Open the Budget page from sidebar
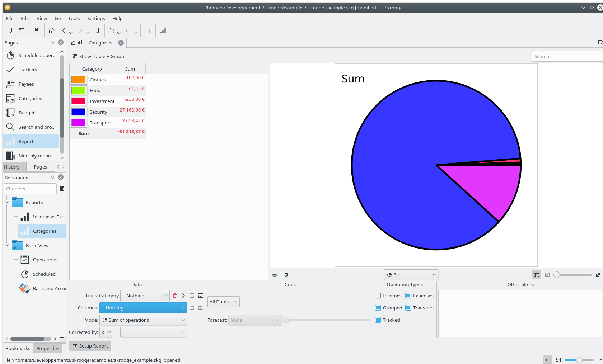Image resolution: width=603 pixels, height=364 pixels. click(x=27, y=113)
